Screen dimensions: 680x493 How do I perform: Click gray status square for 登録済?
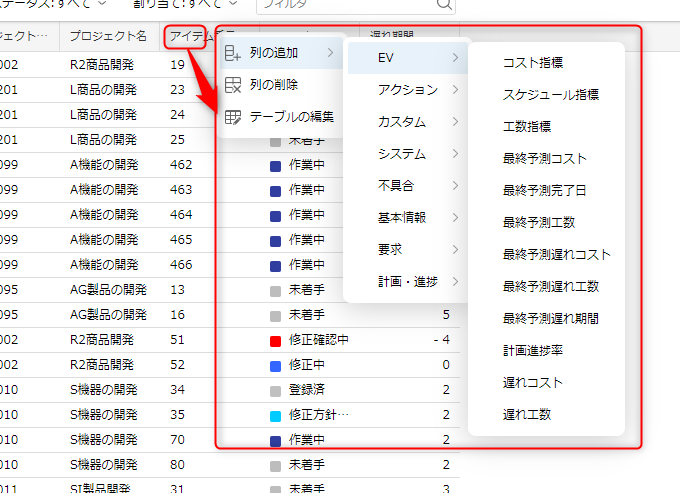[x=276, y=389]
